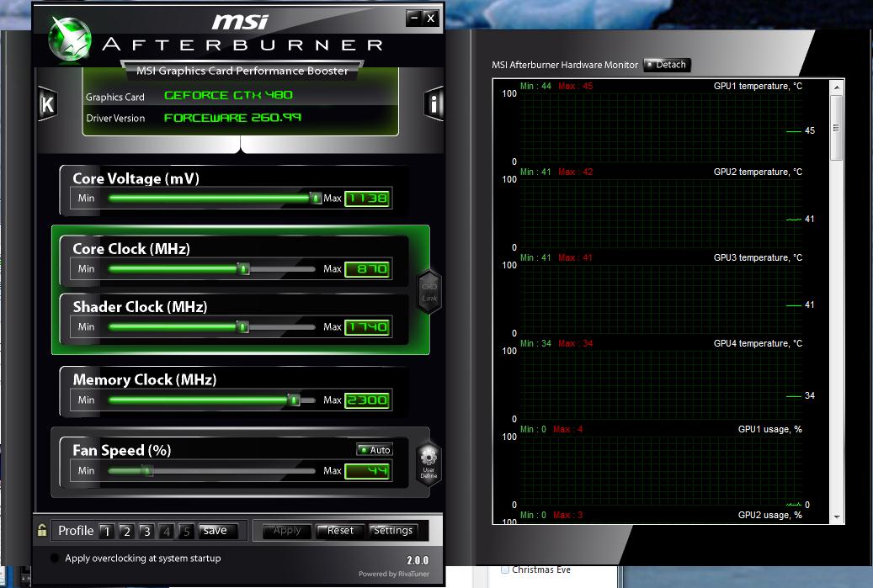Viewport: 873px width, 588px height.
Task: Click the MSI Afterburner Hardware Monitor title
Action: [x=565, y=65]
